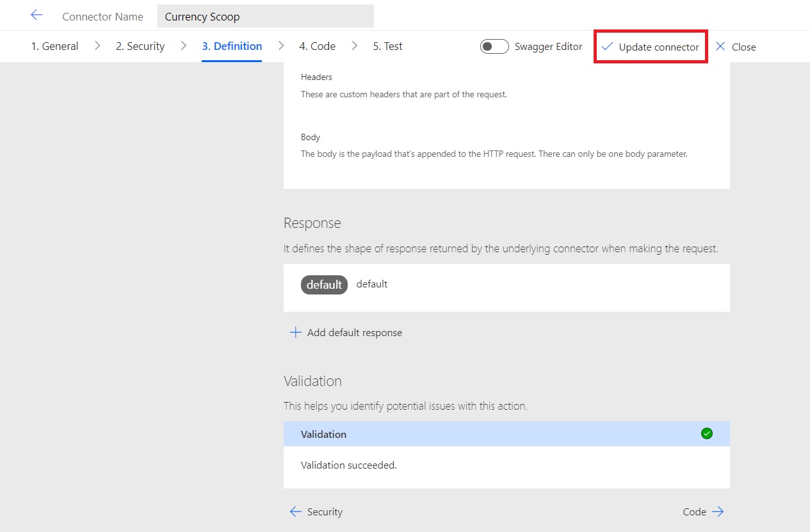Image resolution: width=810 pixels, height=532 pixels.
Task: Switch to the 2. Security step
Action: [140, 45]
